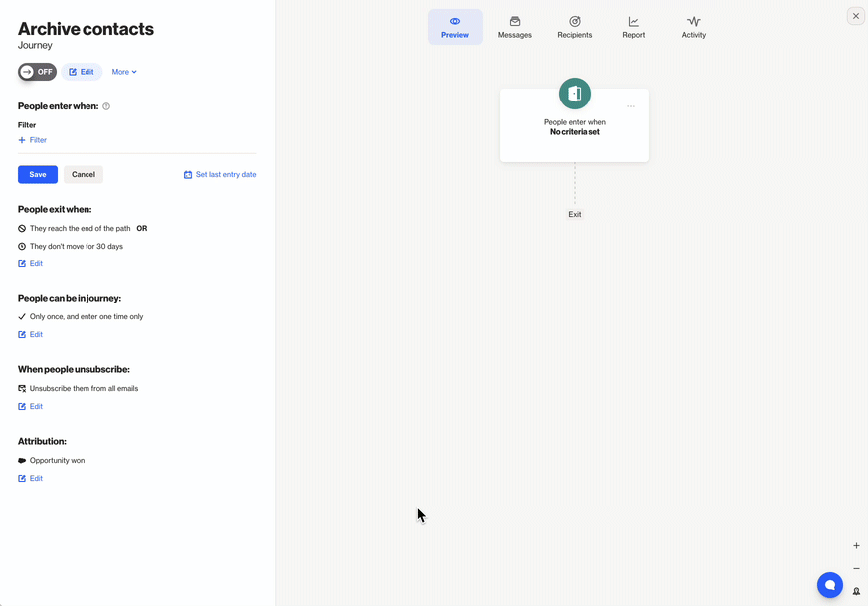Edit When people unsubscribe settings
Screen dimensions: 868x606
pos(31,406)
